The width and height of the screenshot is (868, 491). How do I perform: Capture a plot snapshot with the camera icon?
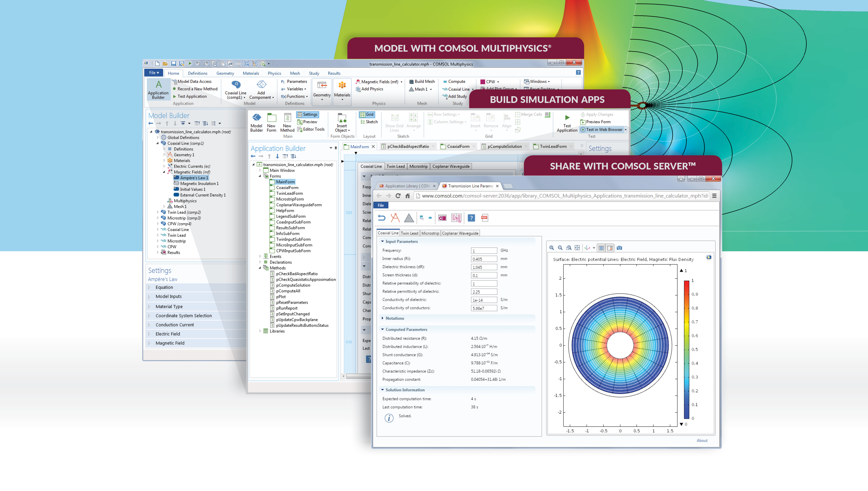coord(620,248)
